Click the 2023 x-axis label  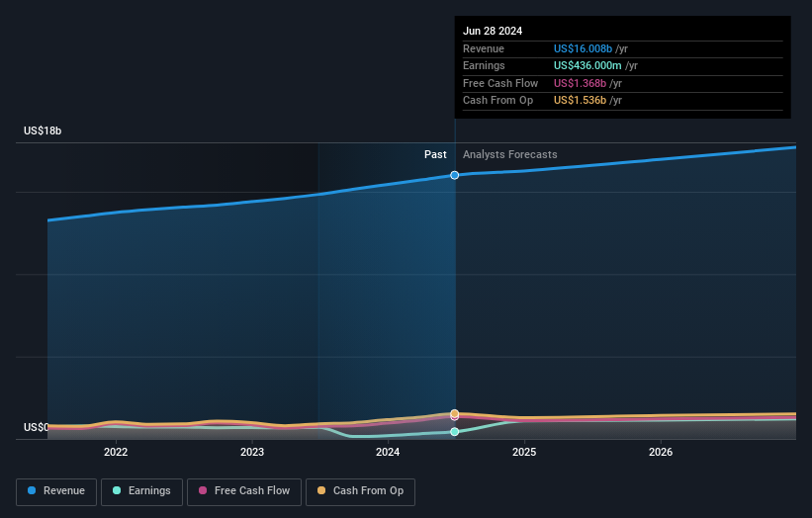[x=252, y=452]
